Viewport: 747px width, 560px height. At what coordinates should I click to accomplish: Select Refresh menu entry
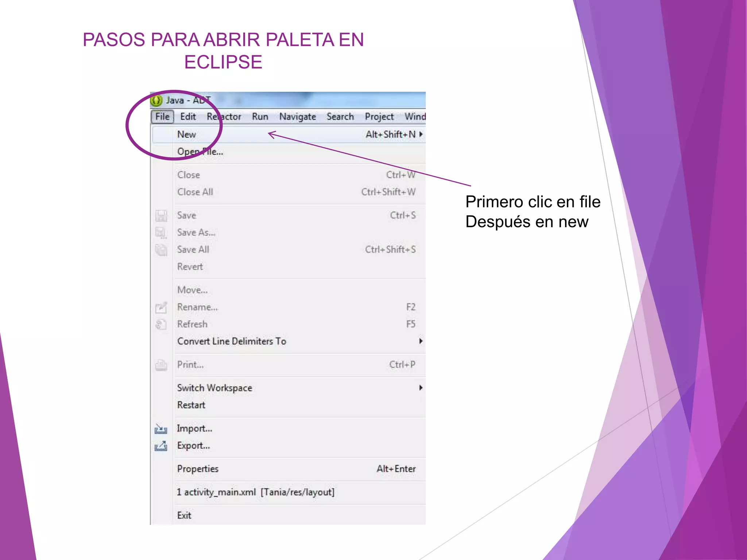[x=289, y=324]
